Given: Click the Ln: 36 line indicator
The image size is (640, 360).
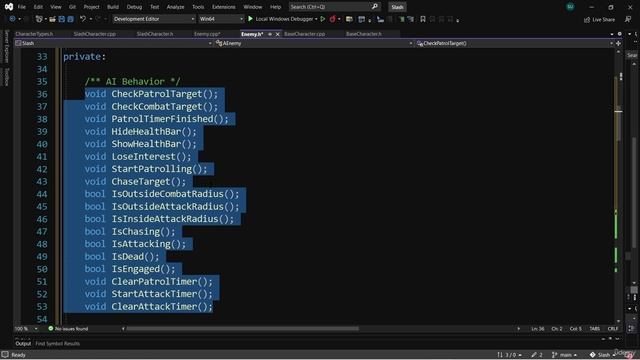Looking at the screenshot, I should pyautogui.click(x=538, y=329).
